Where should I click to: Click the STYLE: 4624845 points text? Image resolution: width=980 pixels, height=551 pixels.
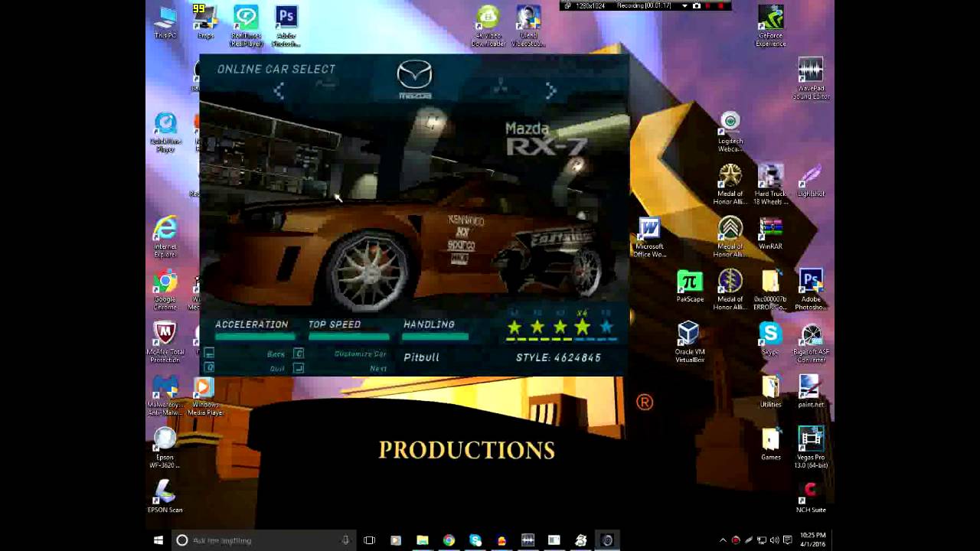tap(558, 357)
